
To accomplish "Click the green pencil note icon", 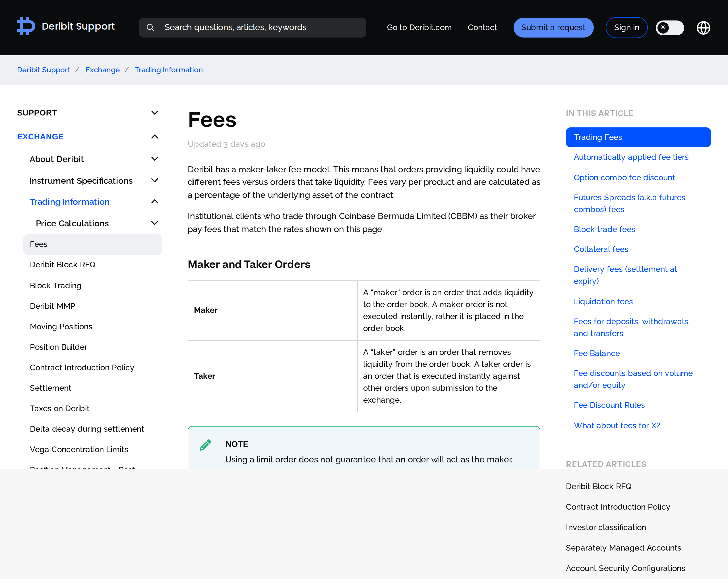I will tap(205, 445).
